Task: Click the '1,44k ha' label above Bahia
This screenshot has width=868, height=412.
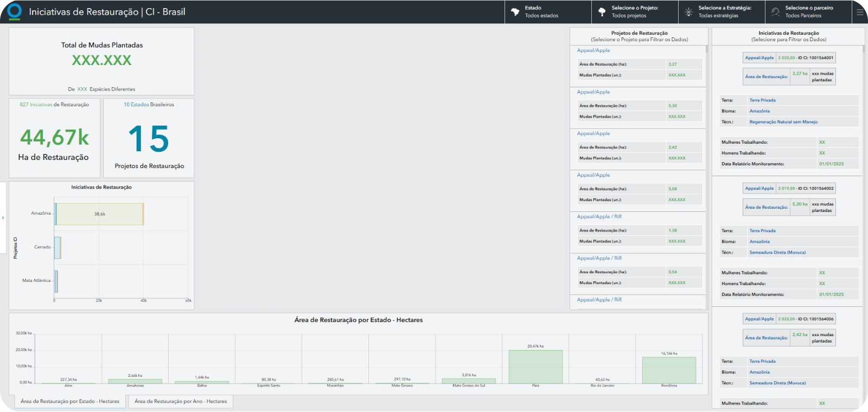Action: [202, 377]
